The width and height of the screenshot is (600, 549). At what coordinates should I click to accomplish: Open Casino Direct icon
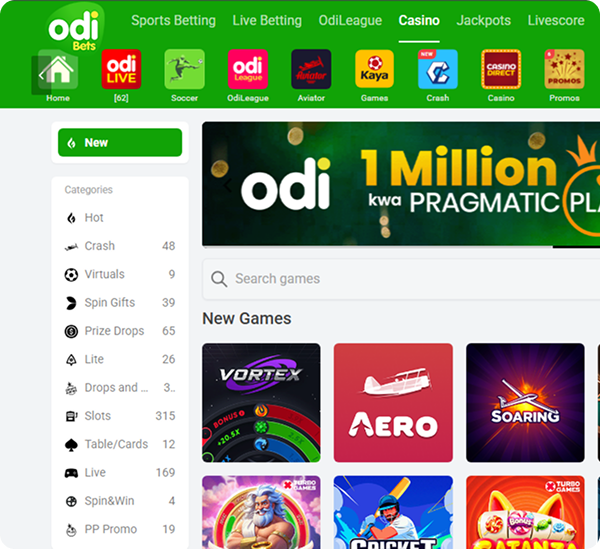click(501, 69)
